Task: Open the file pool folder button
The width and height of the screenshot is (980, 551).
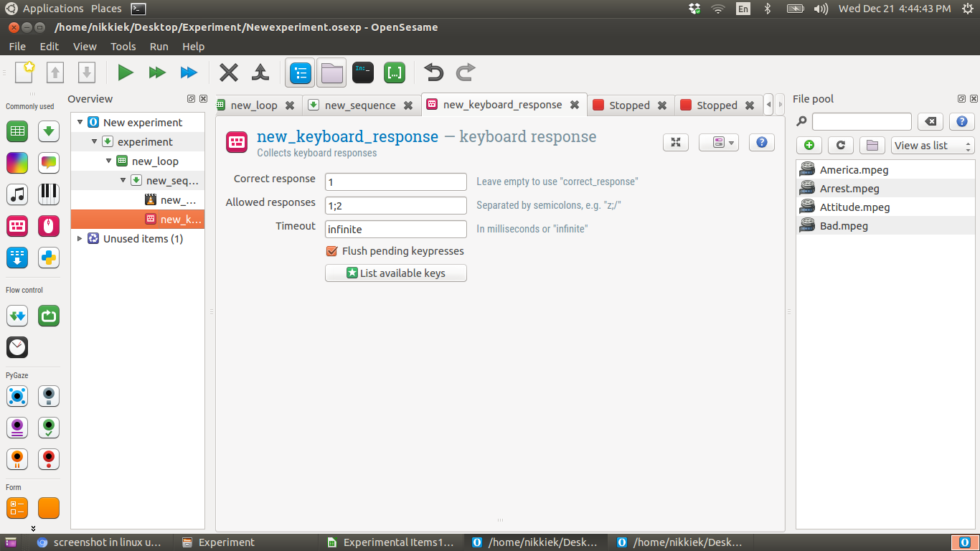Action: pos(872,146)
